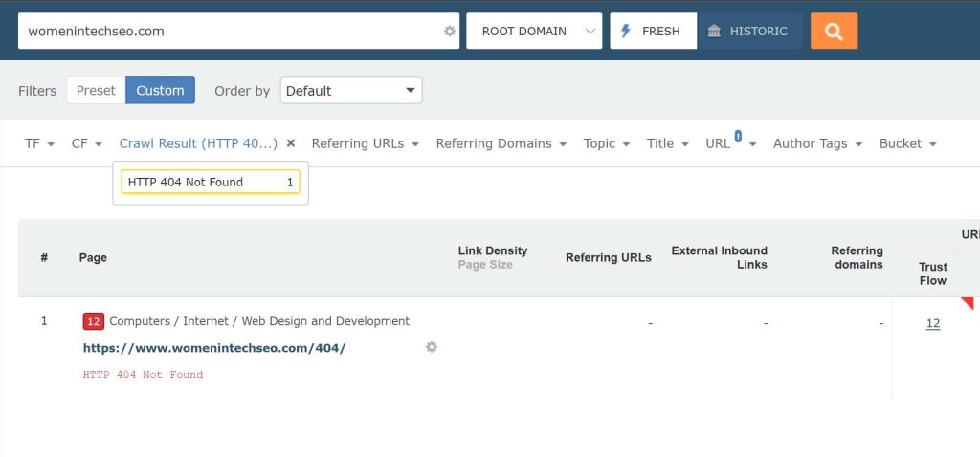The height and width of the screenshot is (457, 980).
Task: Click the red corner flag marker
Action: coord(968,303)
